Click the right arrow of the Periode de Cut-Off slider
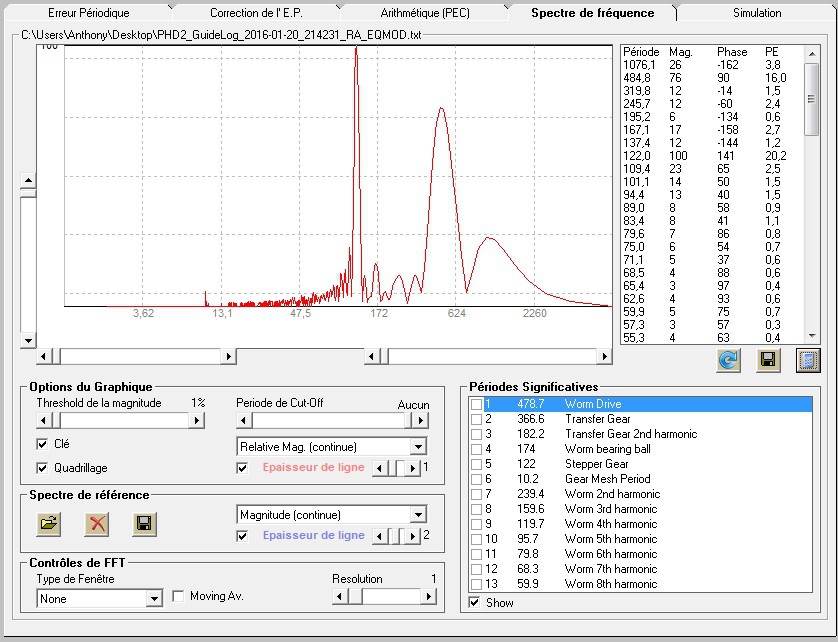The height and width of the screenshot is (642, 838). pos(421,421)
